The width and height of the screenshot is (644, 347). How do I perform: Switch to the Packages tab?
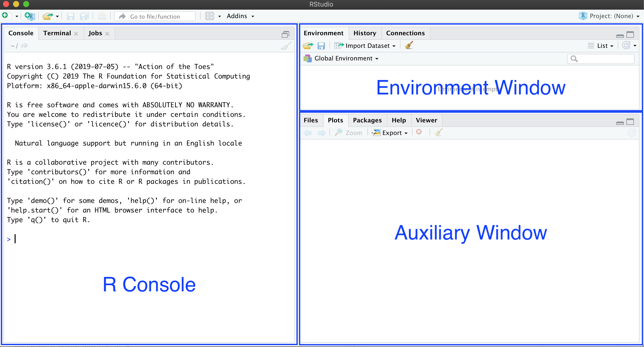[x=367, y=120]
